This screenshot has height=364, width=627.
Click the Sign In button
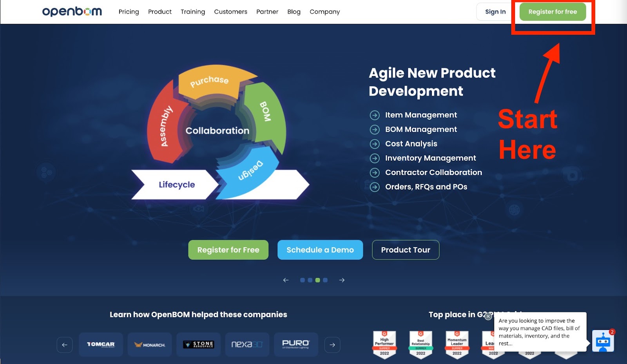(x=495, y=12)
